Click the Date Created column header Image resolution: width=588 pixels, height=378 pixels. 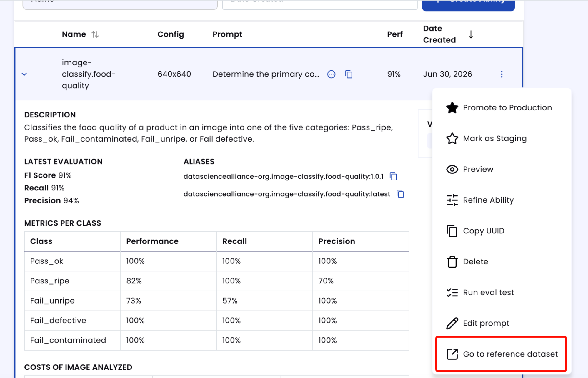tap(439, 34)
